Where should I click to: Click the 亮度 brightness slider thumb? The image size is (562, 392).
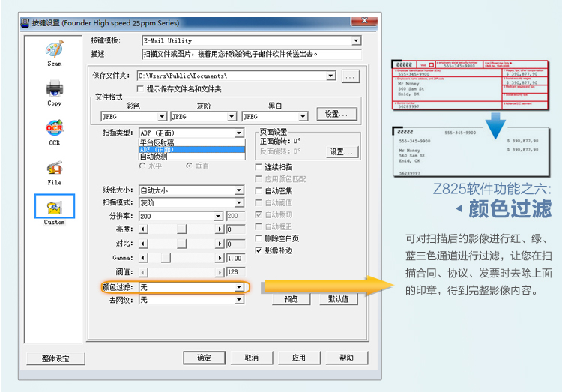(181, 229)
